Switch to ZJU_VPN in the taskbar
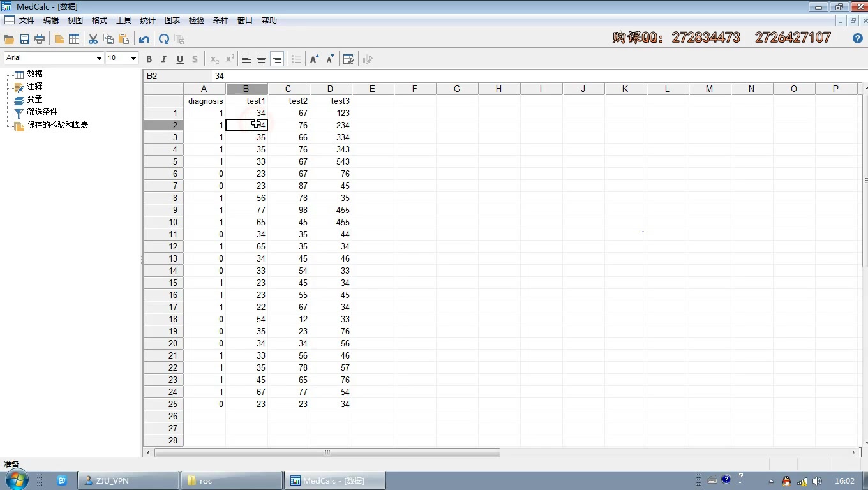This screenshot has height=490, width=868. pos(128,480)
